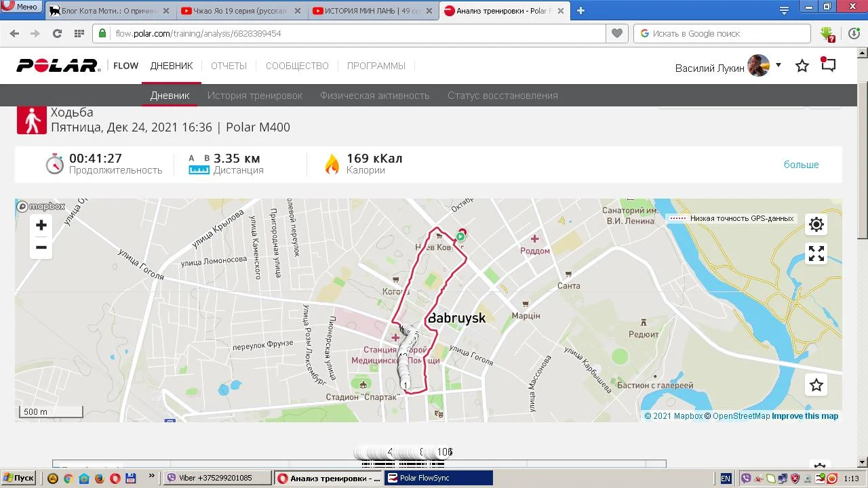Click the Polar logo
Viewport: 868px width, 488px height.
click(x=58, y=66)
